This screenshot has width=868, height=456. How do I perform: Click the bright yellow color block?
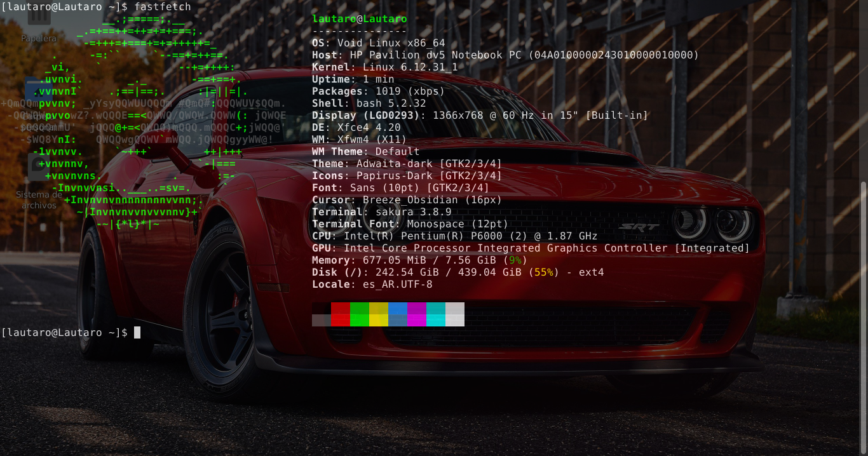[x=379, y=320]
